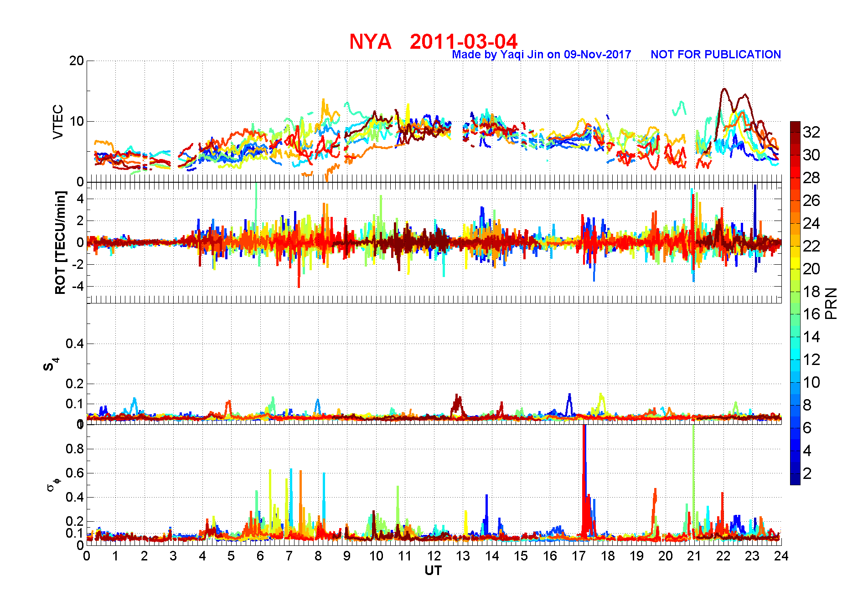Image resolution: width=868 pixels, height=606 pixels.
Task: Select PRN colorbar tick label 6
Action: tap(807, 428)
